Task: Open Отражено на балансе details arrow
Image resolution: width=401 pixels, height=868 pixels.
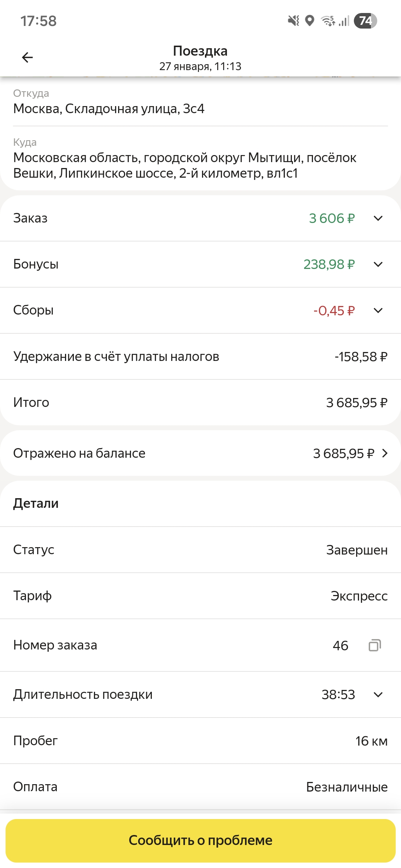Action: pos(385,453)
